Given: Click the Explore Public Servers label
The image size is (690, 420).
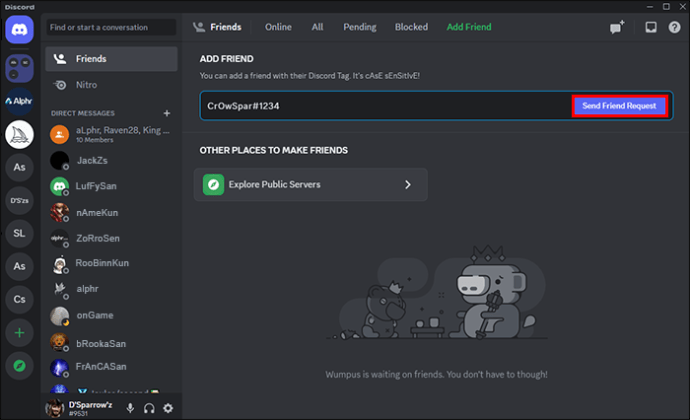Looking at the screenshot, I should [x=275, y=184].
